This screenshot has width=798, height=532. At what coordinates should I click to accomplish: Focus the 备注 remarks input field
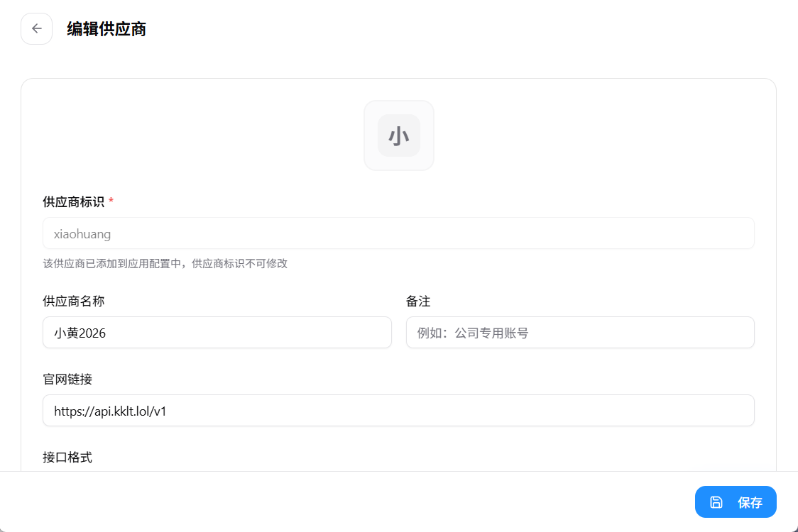click(x=580, y=333)
